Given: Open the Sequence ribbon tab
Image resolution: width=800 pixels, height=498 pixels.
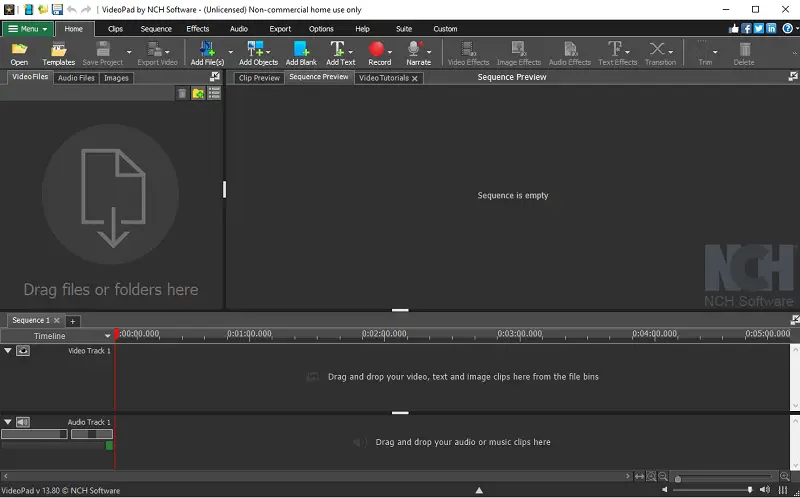Looking at the screenshot, I should click(156, 29).
